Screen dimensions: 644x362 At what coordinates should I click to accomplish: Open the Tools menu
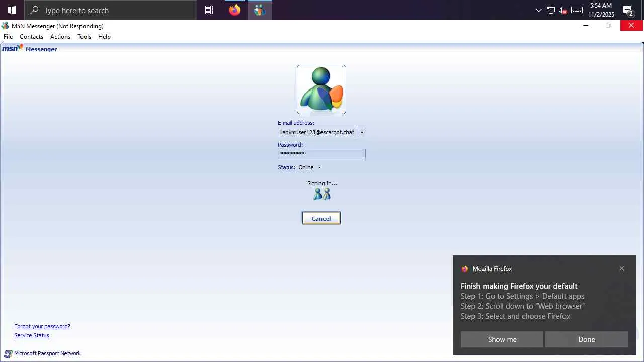pyautogui.click(x=84, y=37)
